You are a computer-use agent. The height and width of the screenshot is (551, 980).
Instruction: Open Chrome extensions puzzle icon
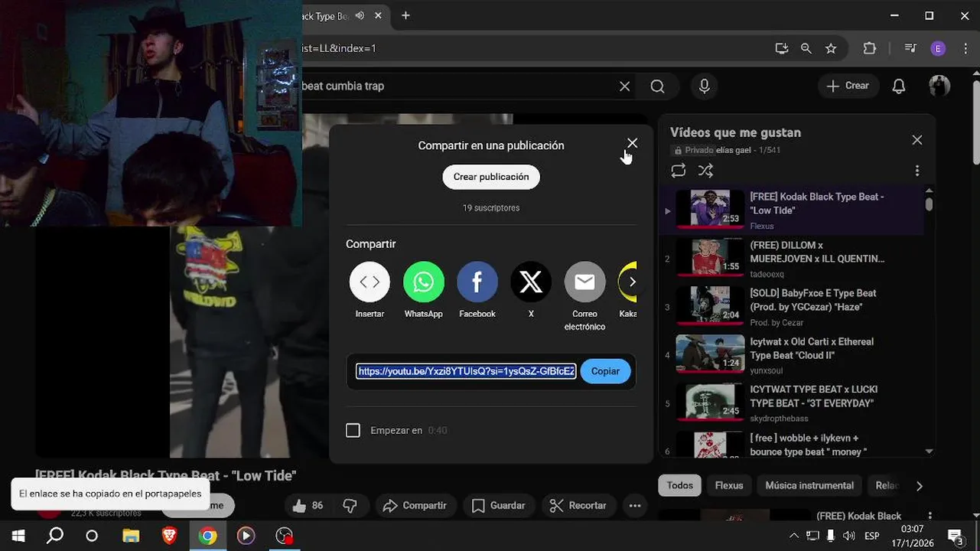coord(870,48)
